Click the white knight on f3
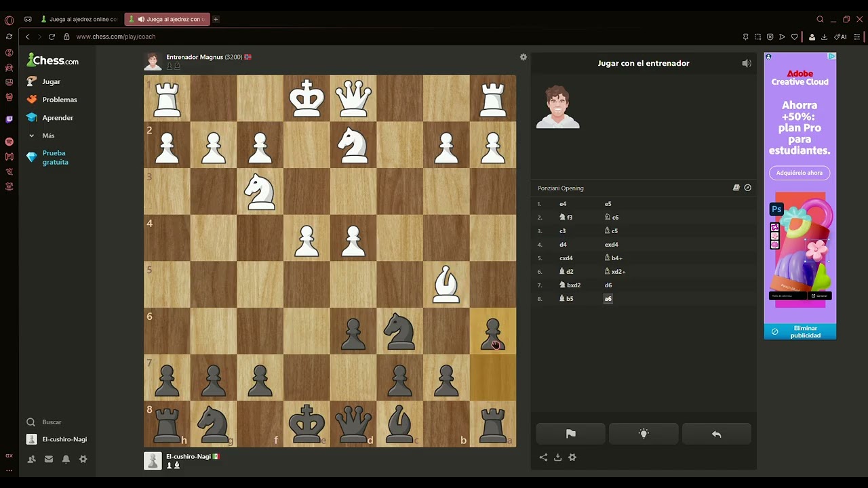Viewport: 868px width, 488px height. point(260,191)
